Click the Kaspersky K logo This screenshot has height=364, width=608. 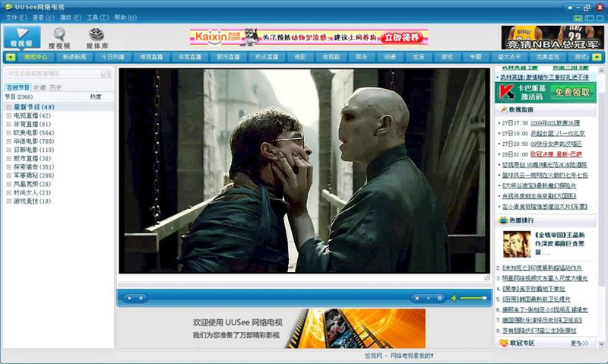(506, 93)
